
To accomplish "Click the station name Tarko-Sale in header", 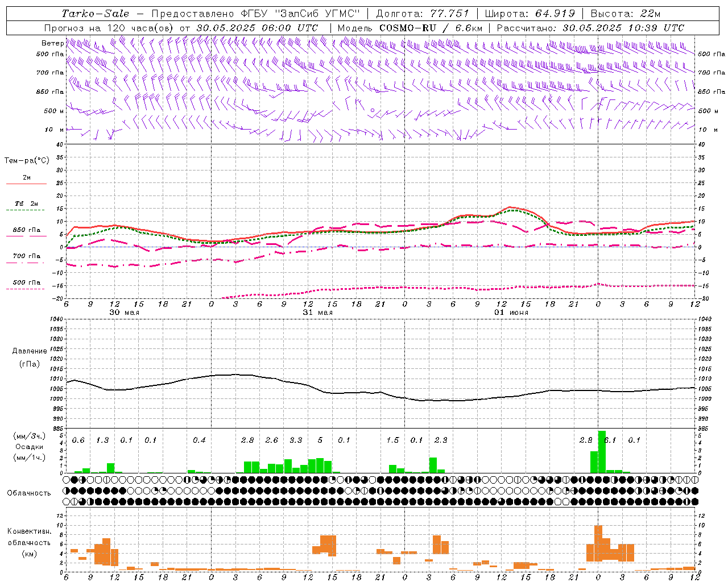I will click(x=96, y=14).
